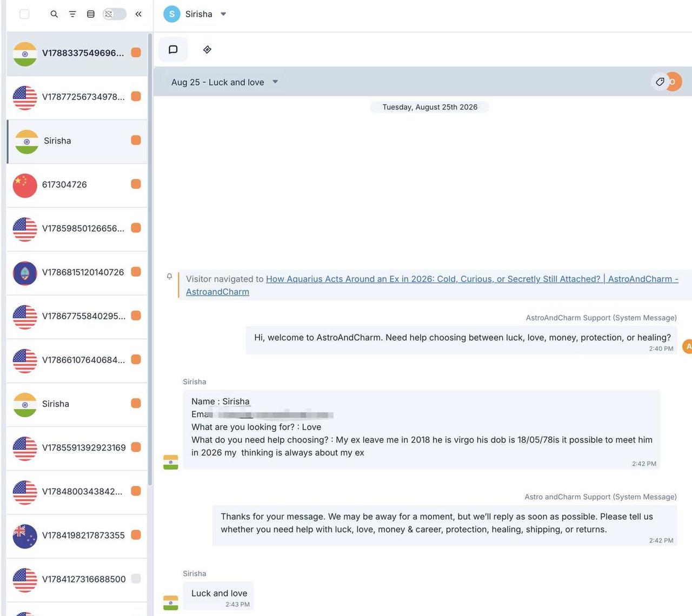Toggle the switch in sidebar toolbar
This screenshot has height=616, width=692.
[x=115, y=14]
